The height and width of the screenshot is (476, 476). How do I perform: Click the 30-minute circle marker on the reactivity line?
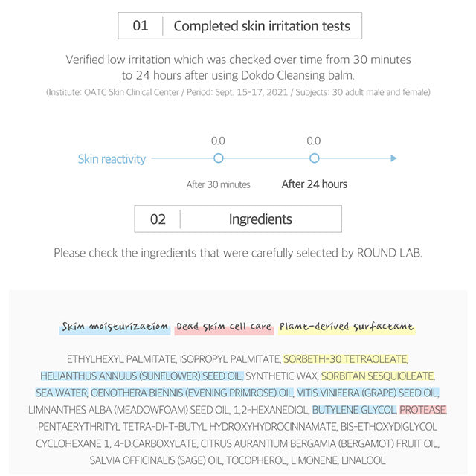(x=218, y=158)
